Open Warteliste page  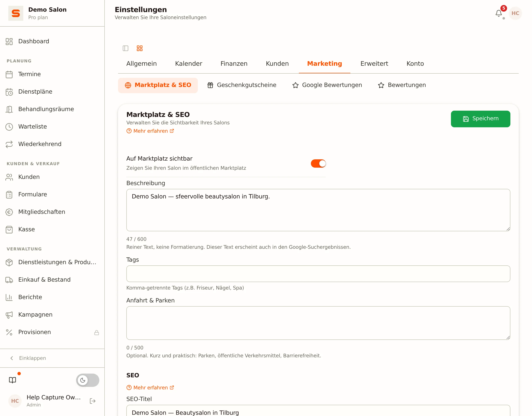pyautogui.click(x=52, y=126)
